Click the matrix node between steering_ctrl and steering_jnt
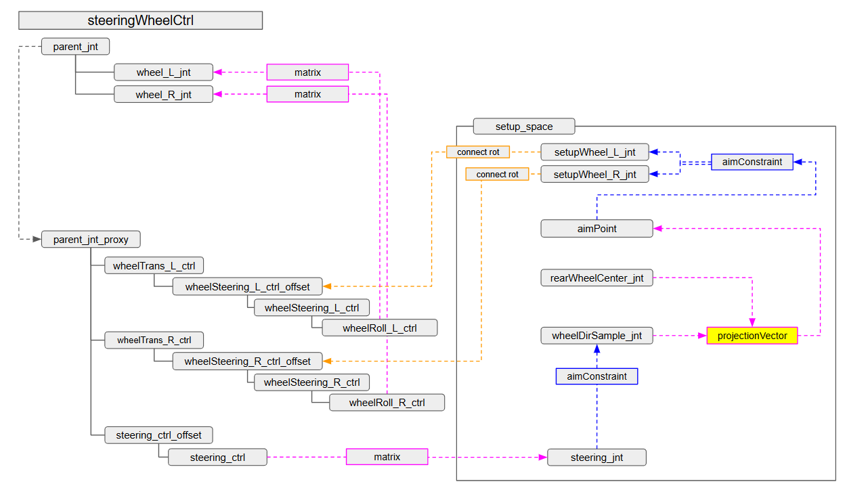 (387, 457)
